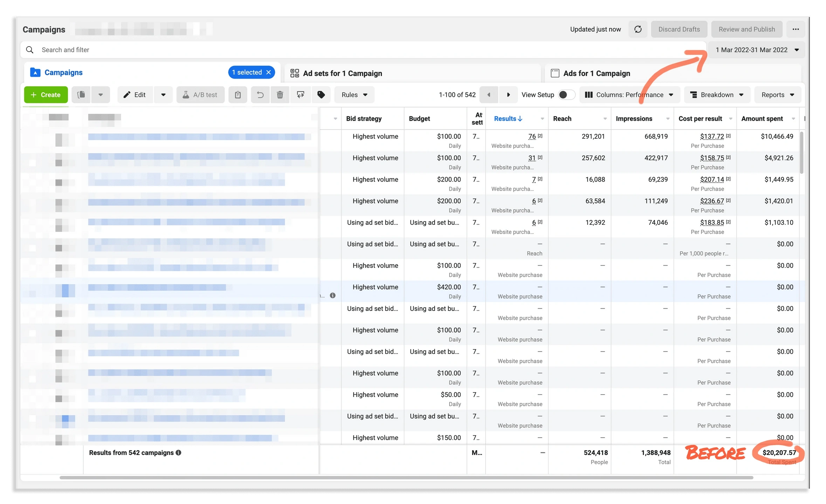Clear the 1 selected filter chip
The width and height of the screenshot is (826, 504).
point(269,72)
